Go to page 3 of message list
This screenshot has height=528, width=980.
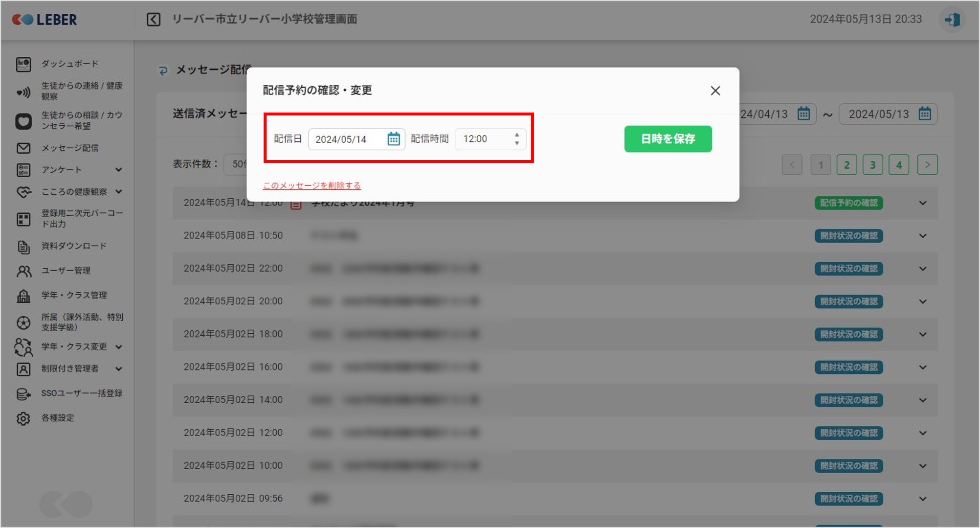[872, 165]
